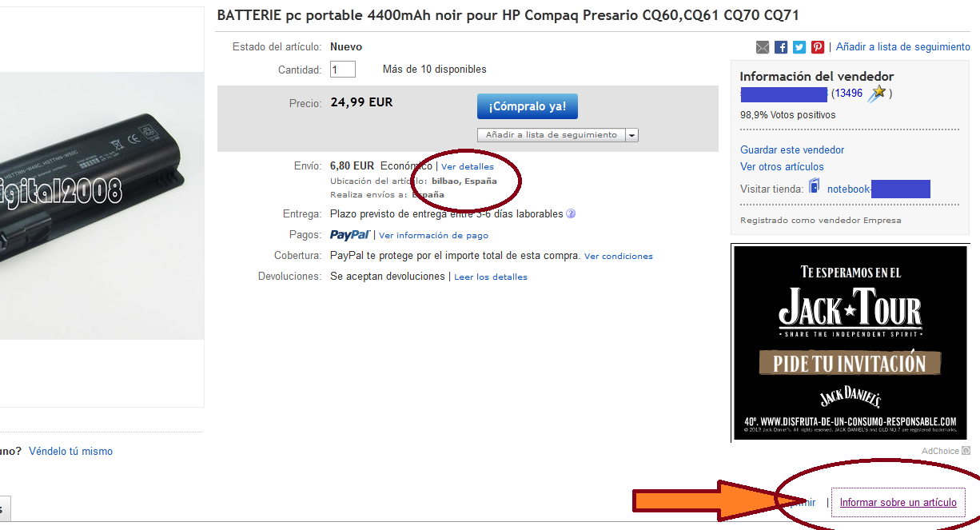This screenshot has width=980, height=530.
Task: Click the seller's feedback star icon
Action: [878, 93]
